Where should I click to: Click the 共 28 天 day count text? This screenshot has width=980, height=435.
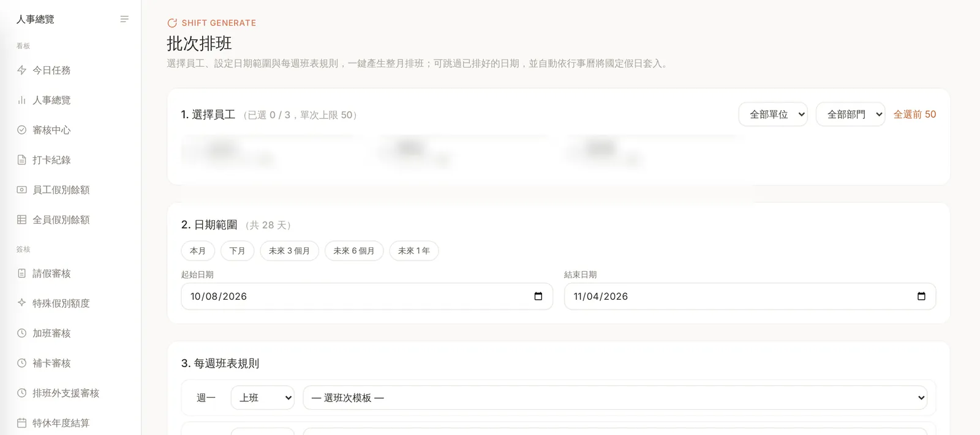click(268, 225)
